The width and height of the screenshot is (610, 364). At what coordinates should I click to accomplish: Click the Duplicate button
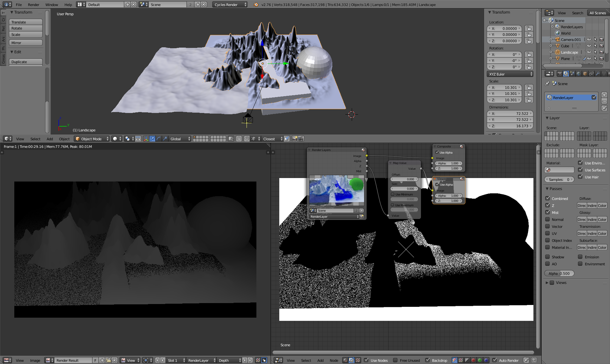point(26,62)
